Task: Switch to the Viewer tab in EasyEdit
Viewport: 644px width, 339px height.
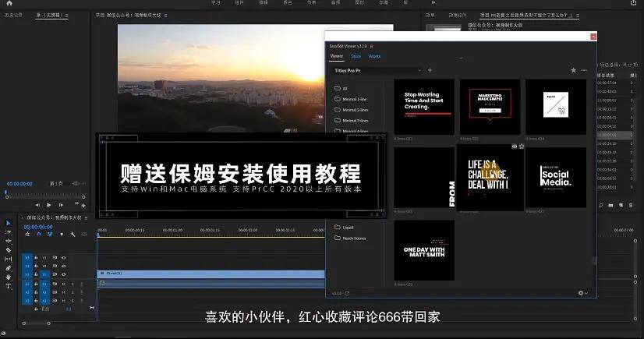Action: 337,56
